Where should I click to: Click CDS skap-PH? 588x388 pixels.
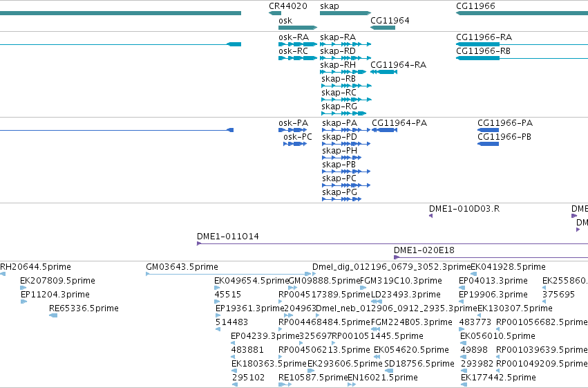341,158
